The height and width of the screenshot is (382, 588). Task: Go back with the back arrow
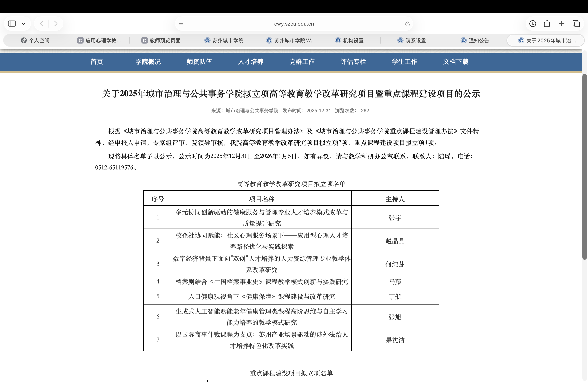[x=42, y=24]
